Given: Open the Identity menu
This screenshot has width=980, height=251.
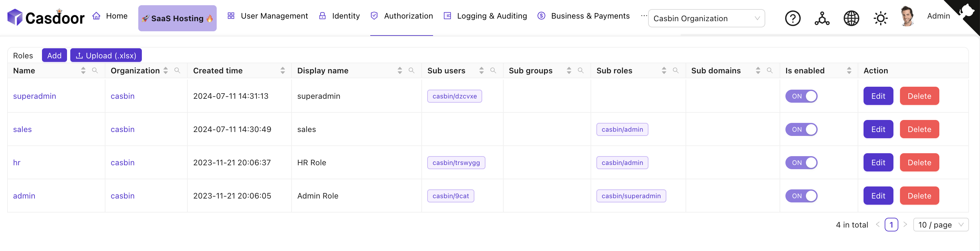Looking at the screenshot, I should (x=339, y=16).
